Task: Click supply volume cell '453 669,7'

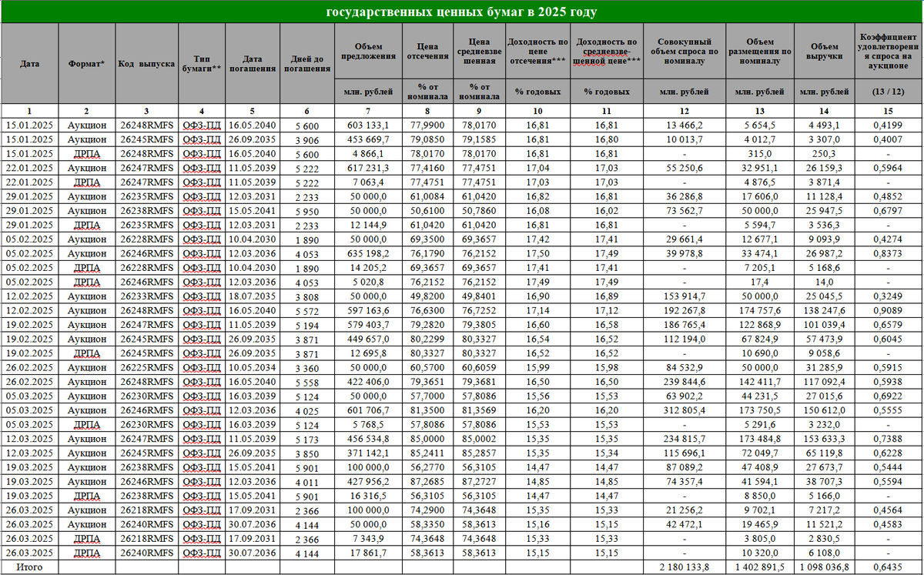Action: coord(369,139)
